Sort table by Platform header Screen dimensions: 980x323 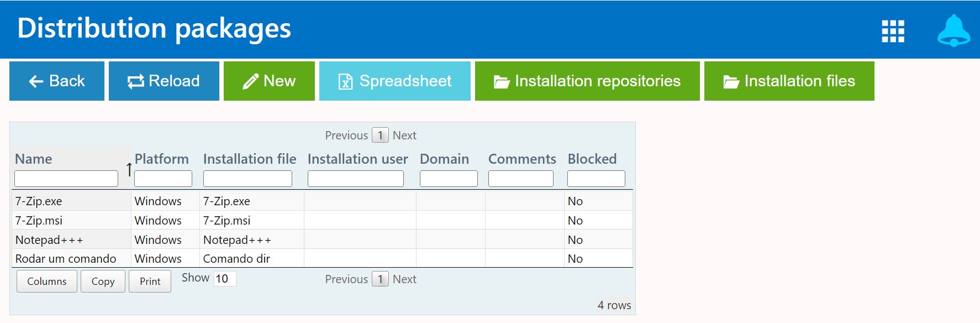[x=161, y=159]
